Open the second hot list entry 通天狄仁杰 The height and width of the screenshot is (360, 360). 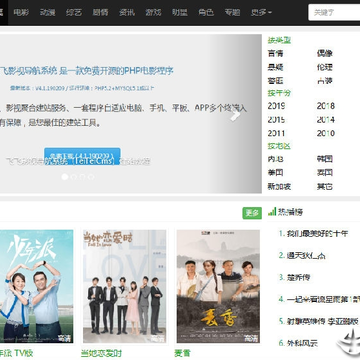pos(306,256)
